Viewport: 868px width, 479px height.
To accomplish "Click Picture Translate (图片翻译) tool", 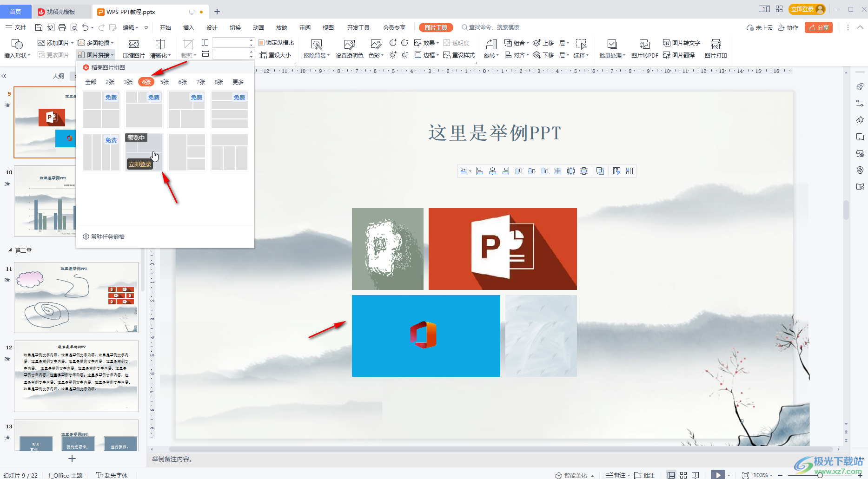I will [679, 55].
